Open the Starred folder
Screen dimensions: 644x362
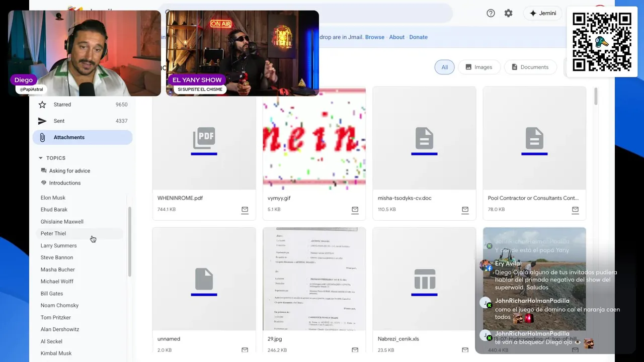click(x=83, y=105)
